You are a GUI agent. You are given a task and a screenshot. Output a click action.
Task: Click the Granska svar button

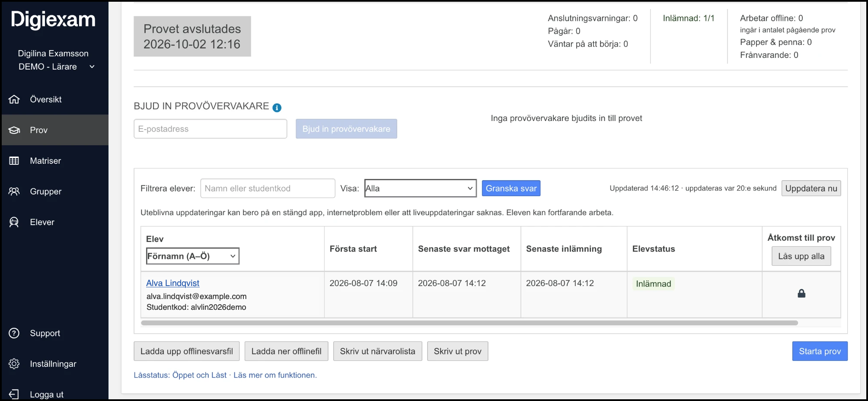511,188
